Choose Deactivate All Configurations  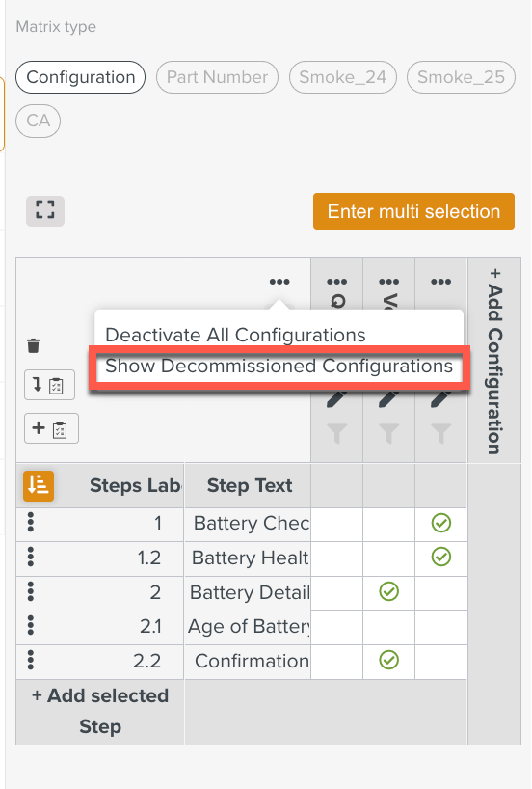tap(235, 335)
